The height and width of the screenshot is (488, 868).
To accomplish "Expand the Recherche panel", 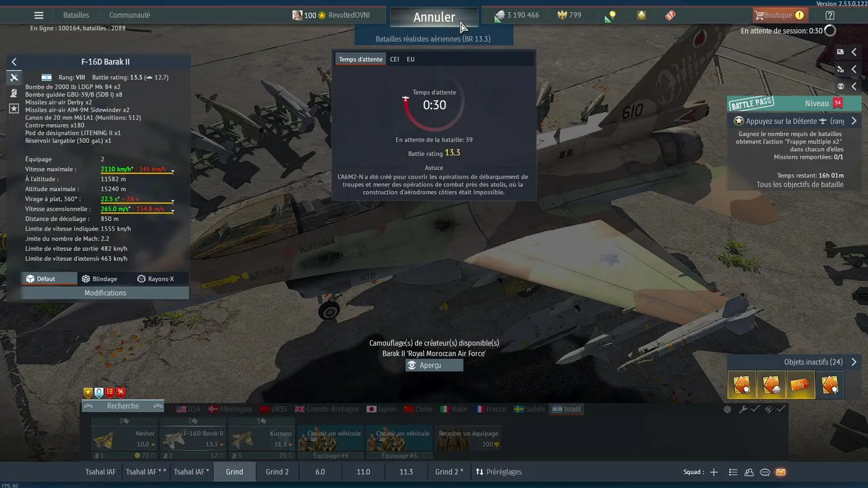I will coord(123,406).
